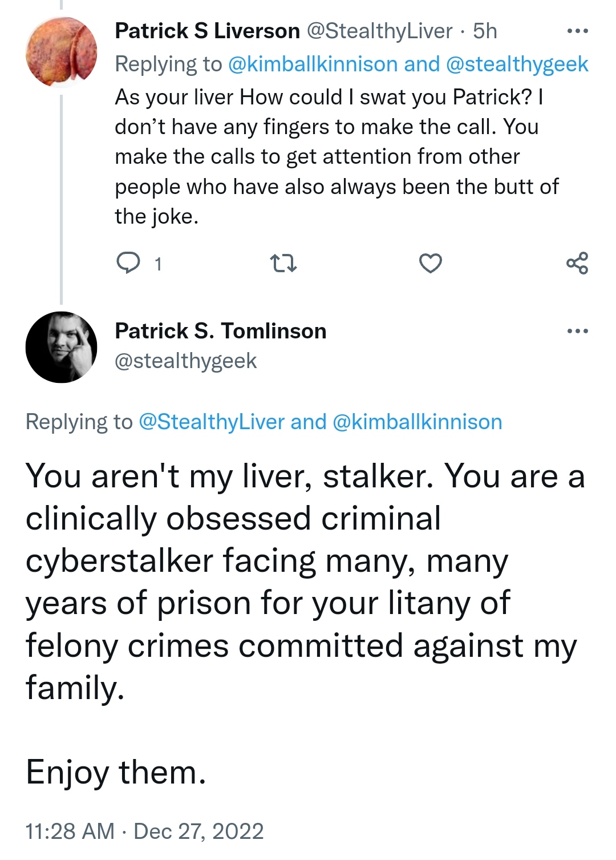The width and height of the screenshot is (616, 860).
Task: Click the @stealthygeek handle under Tomlinson
Action: point(186,361)
